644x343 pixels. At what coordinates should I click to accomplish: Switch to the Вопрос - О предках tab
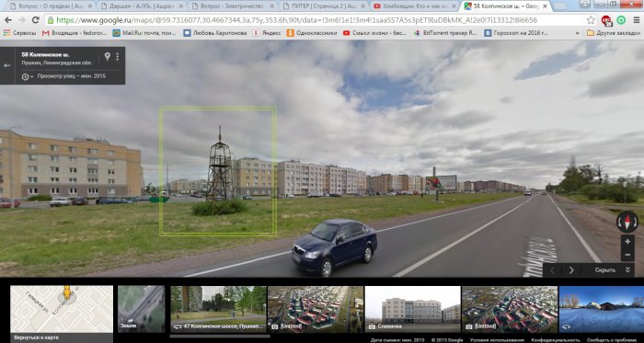[x=50, y=6]
